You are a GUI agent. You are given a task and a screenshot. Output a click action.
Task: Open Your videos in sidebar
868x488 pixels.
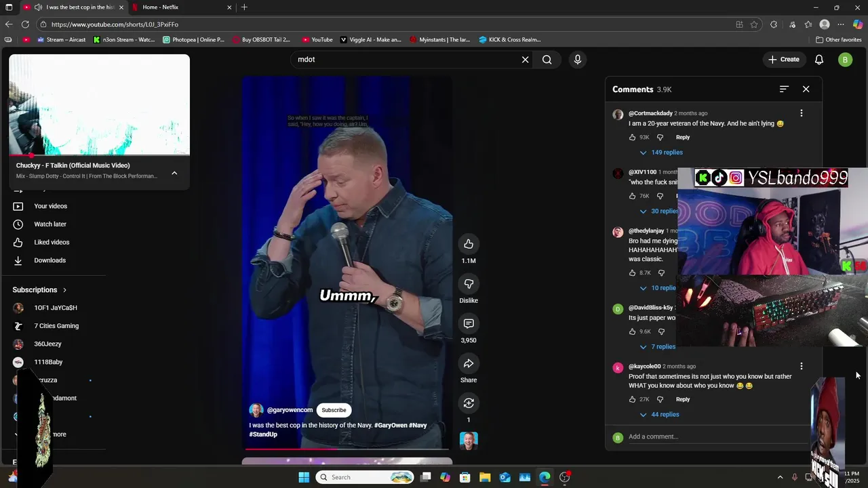[x=51, y=206]
